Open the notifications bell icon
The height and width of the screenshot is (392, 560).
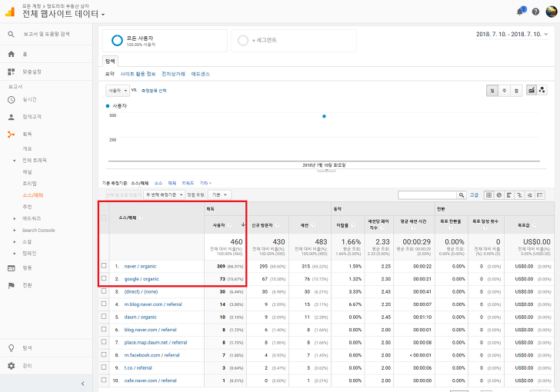(x=520, y=12)
